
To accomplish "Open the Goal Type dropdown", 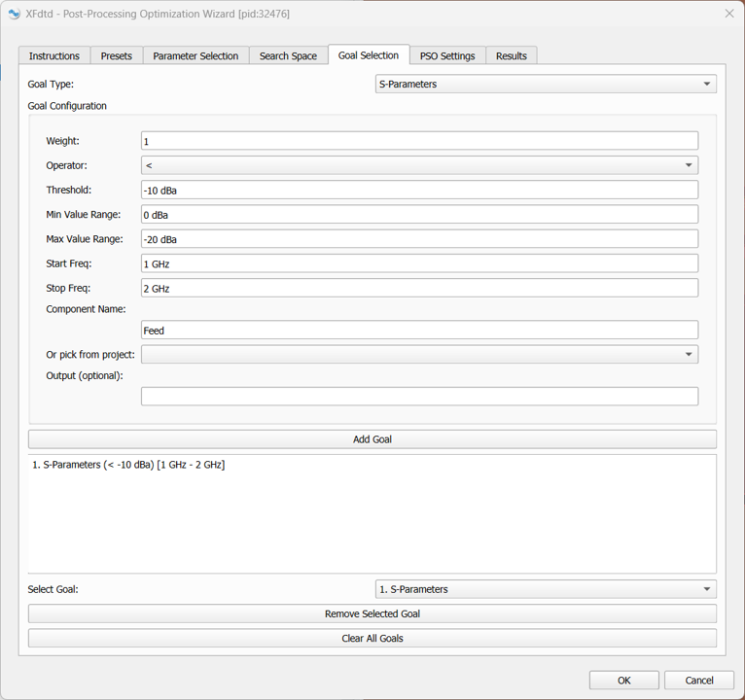I will click(546, 84).
